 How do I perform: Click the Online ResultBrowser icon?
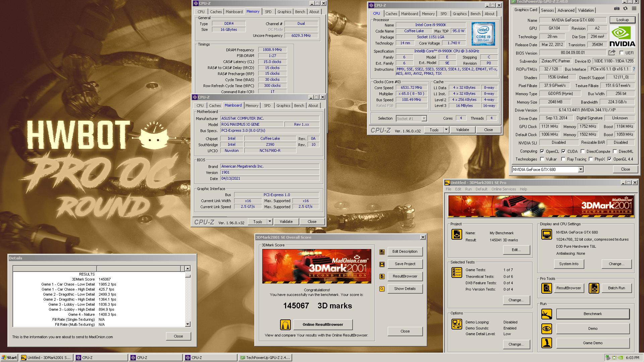click(x=285, y=324)
